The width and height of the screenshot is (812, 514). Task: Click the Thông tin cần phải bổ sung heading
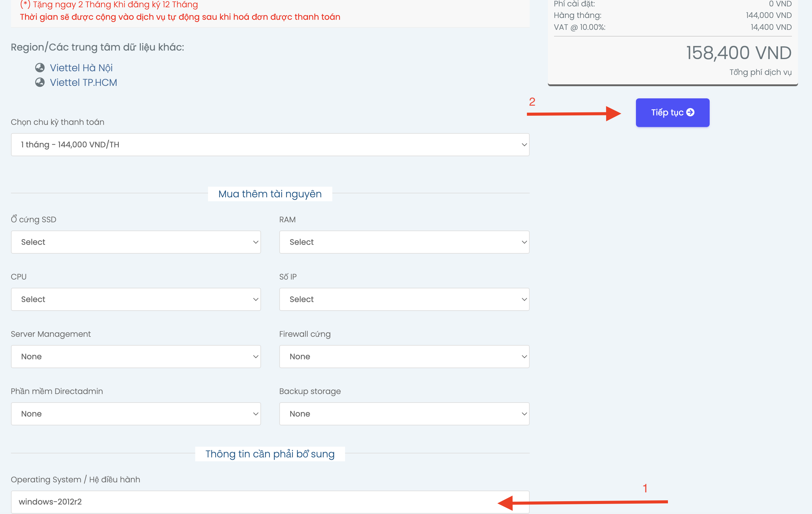click(270, 454)
